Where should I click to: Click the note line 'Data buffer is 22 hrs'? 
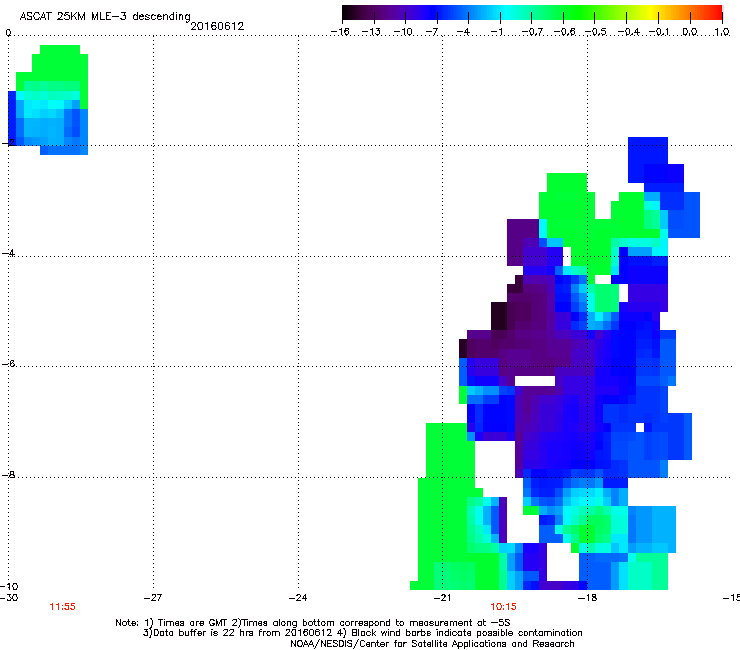pos(362,633)
